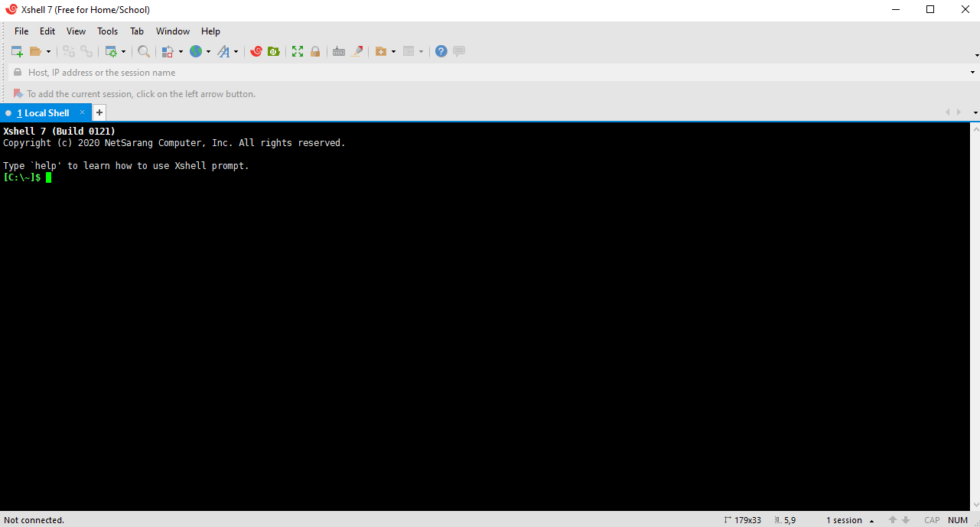The width and height of the screenshot is (980, 527).
Task: Click the keyboard mapping icon
Action: coord(339,51)
